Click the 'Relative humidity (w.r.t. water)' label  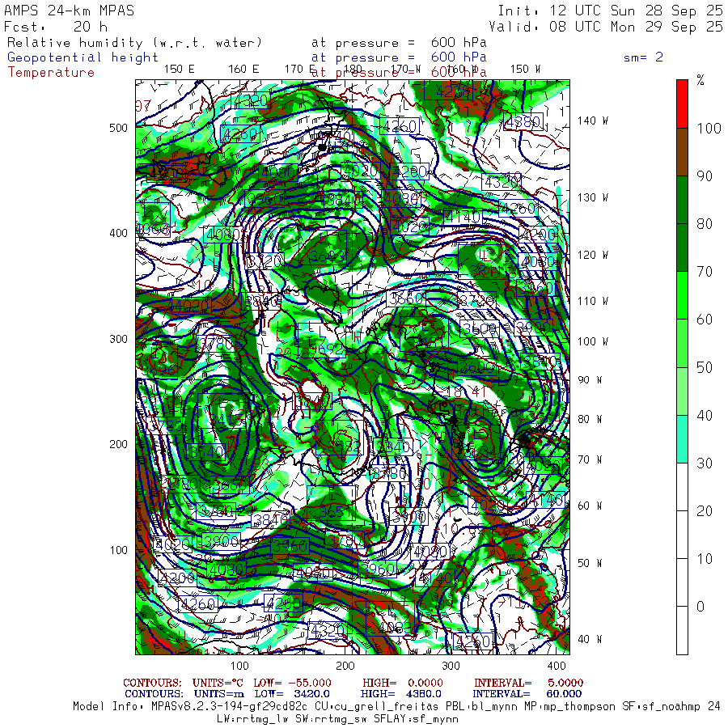(x=134, y=42)
